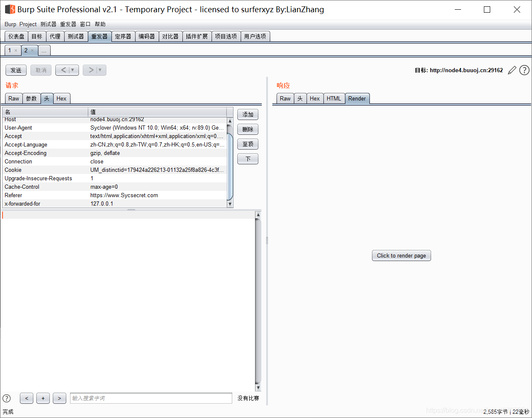532x418 pixels.
Task: Click 添加 to add a header
Action: tap(248, 114)
